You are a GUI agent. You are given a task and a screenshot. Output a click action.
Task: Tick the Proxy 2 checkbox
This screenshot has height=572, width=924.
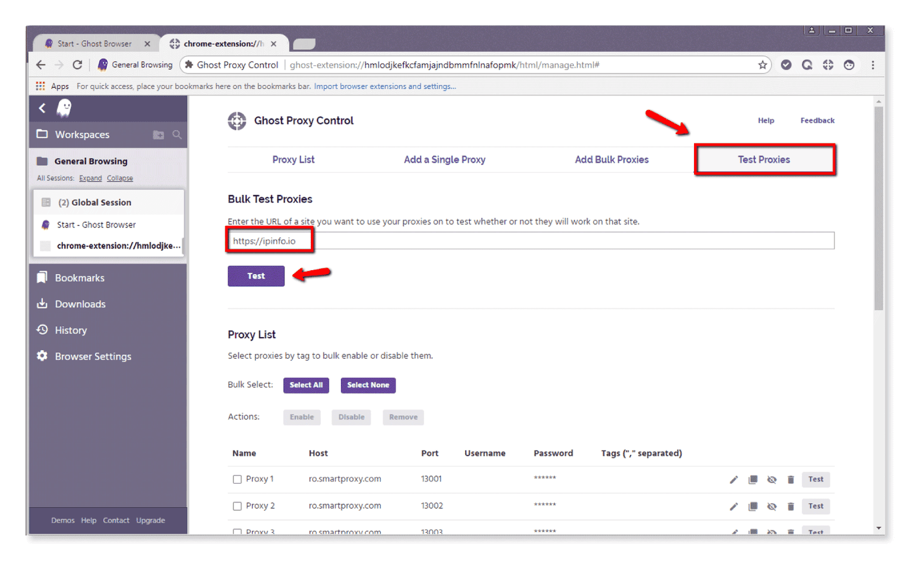tap(237, 507)
